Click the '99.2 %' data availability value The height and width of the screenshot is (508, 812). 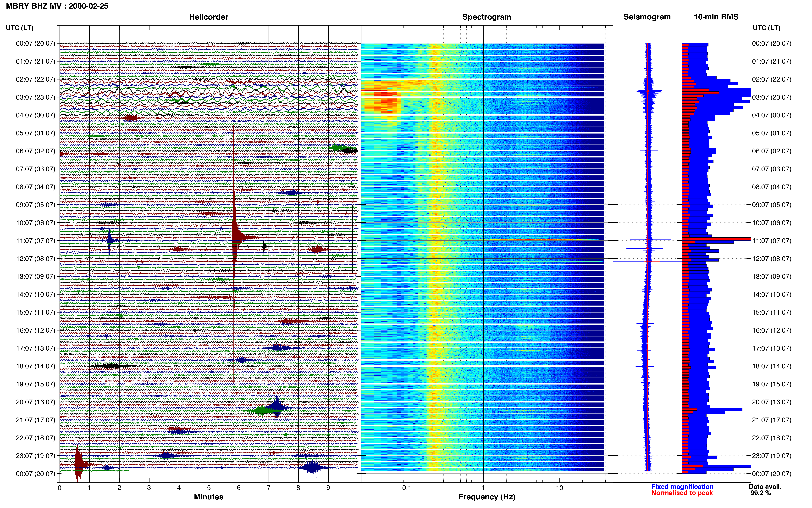(761, 493)
